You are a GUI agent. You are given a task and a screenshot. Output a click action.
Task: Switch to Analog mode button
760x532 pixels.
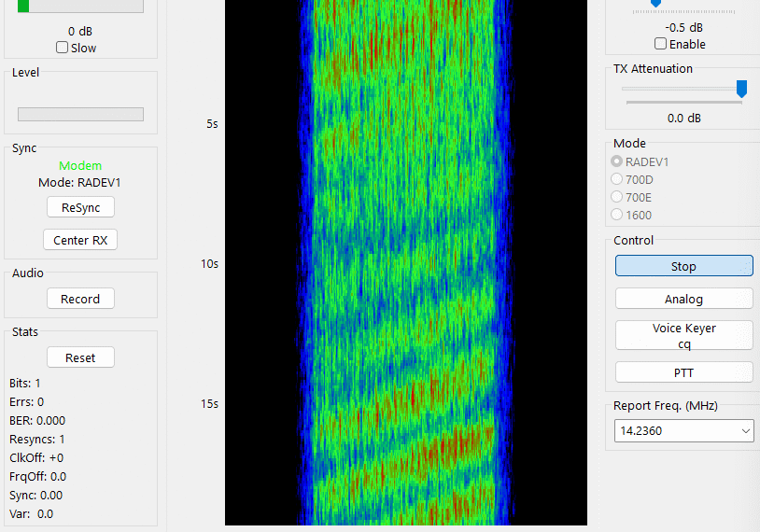[683, 299]
